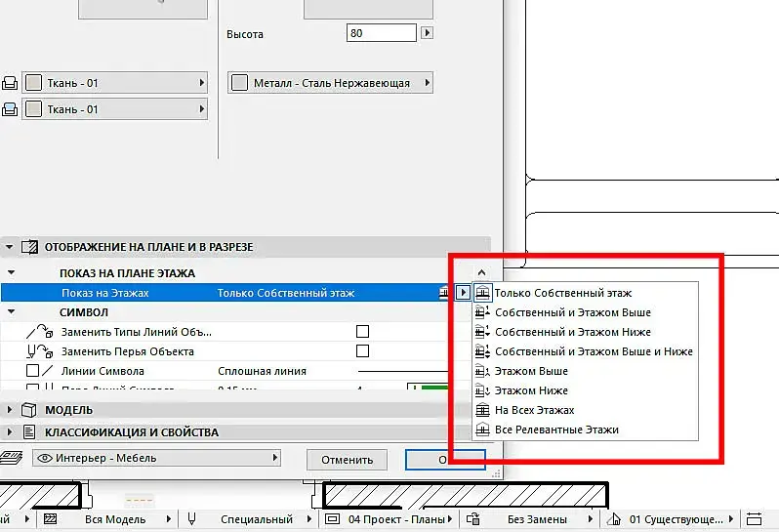Select 'Все Релевантные Этажи' option
Image resolution: width=779 pixels, height=532 pixels.
click(x=556, y=430)
